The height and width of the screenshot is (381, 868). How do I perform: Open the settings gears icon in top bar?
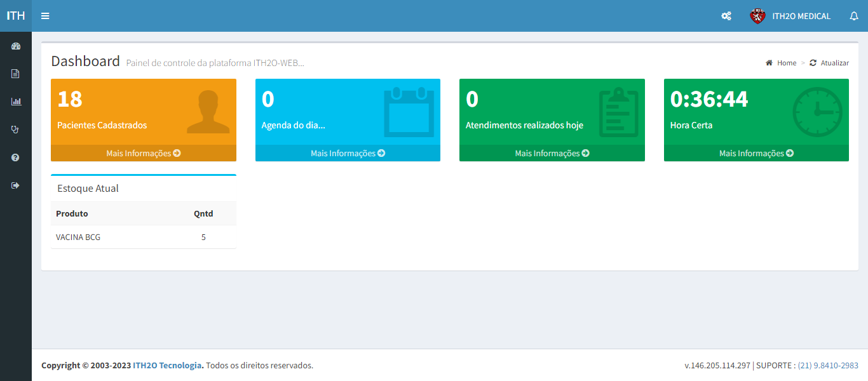pos(726,16)
